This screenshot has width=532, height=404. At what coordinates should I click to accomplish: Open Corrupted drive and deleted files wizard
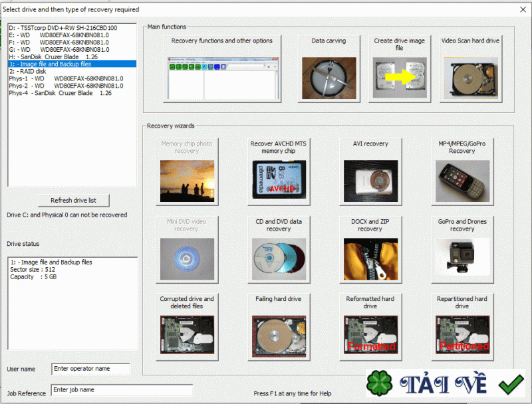(x=187, y=327)
